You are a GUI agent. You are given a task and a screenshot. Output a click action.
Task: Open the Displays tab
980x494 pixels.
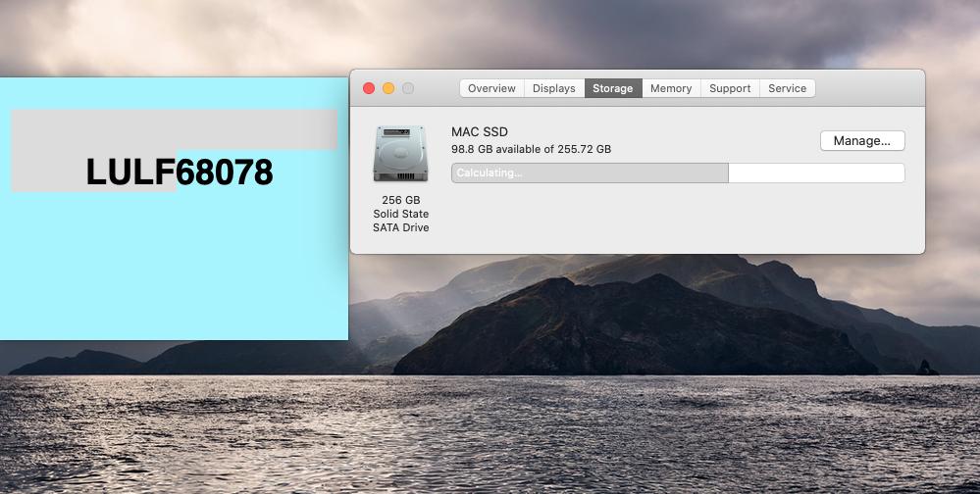[553, 88]
